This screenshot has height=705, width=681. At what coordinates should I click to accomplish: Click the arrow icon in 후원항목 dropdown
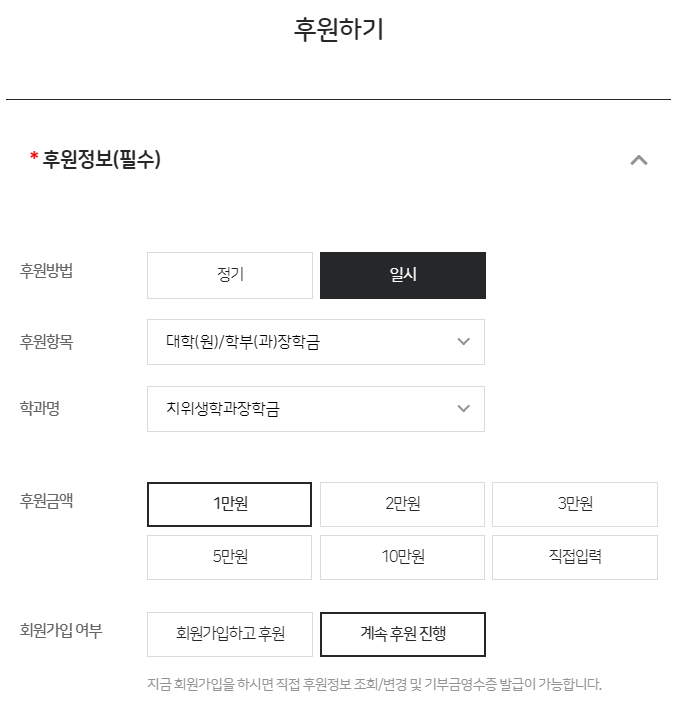click(463, 342)
